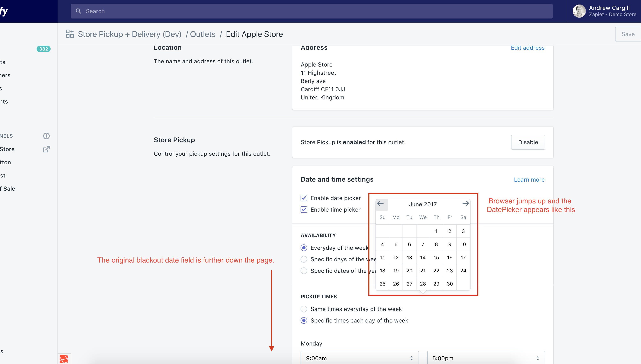The height and width of the screenshot is (364, 641).
Task: Click the previous month arrow in the date picker
Action: point(381,204)
